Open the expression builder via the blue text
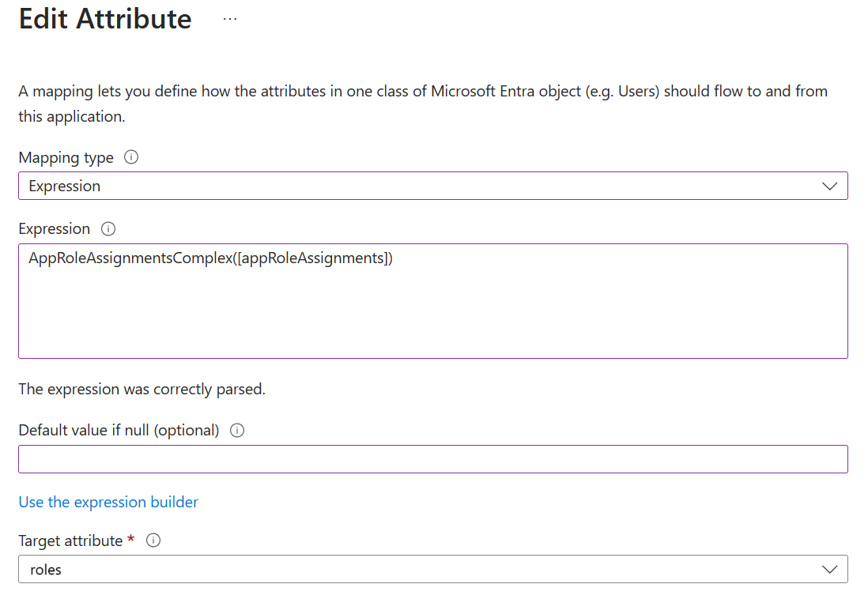This screenshot has height=599, width=868. [108, 502]
